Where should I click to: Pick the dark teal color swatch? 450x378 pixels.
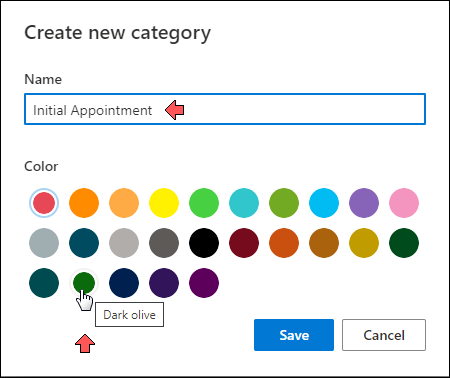pyautogui.click(x=44, y=283)
